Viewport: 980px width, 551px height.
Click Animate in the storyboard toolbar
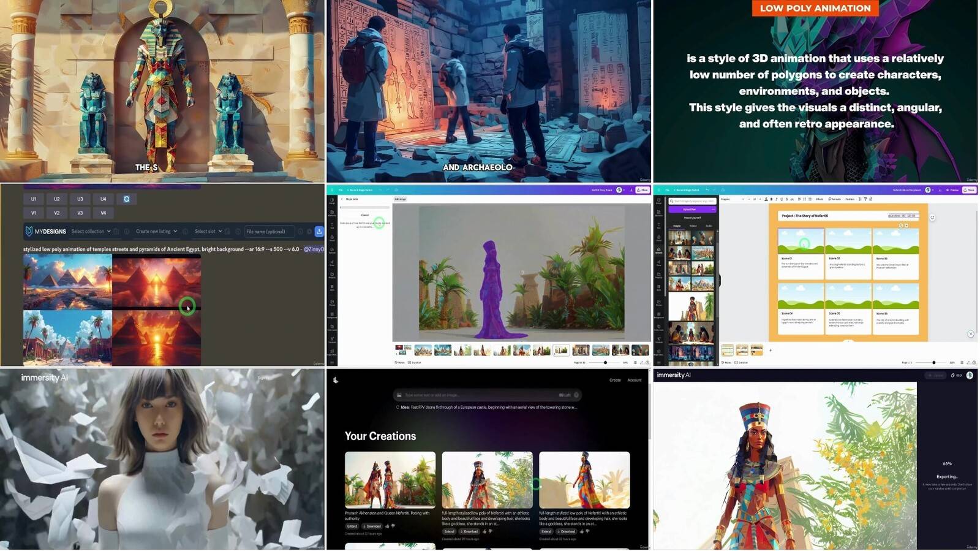834,199
